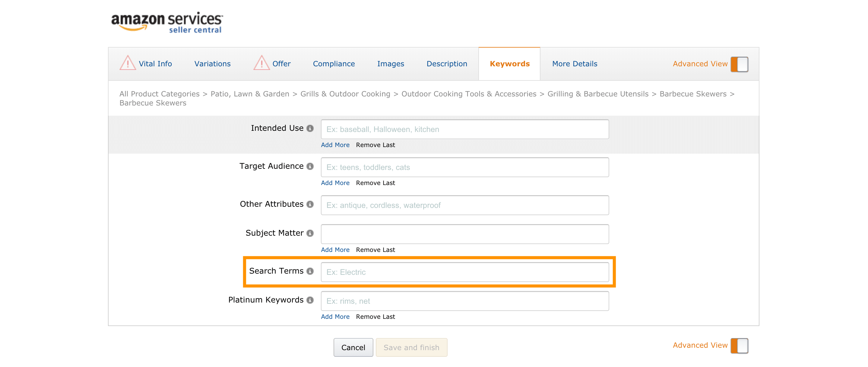This screenshot has width=868, height=367.
Task: Go to the Compliance tab
Action: tap(334, 64)
